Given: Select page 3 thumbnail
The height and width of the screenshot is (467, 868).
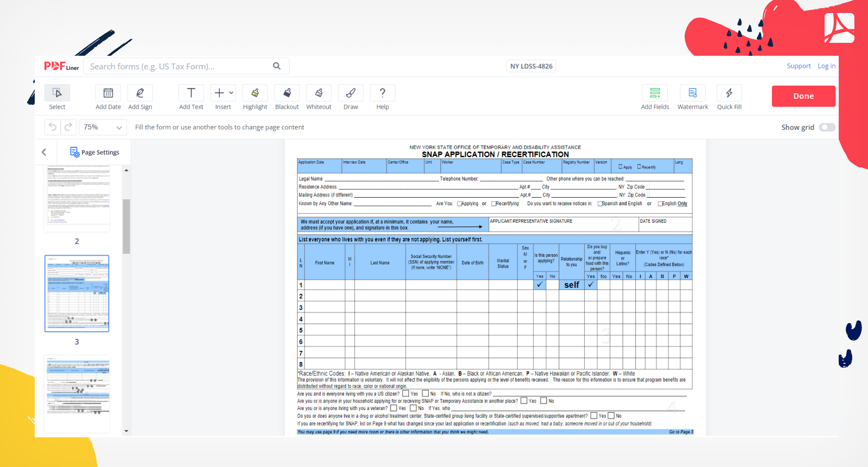Looking at the screenshot, I should [76, 293].
